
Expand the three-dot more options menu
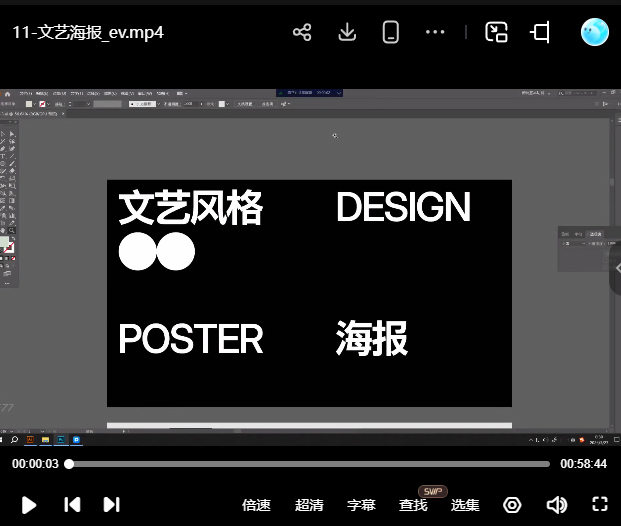click(435, 32)
